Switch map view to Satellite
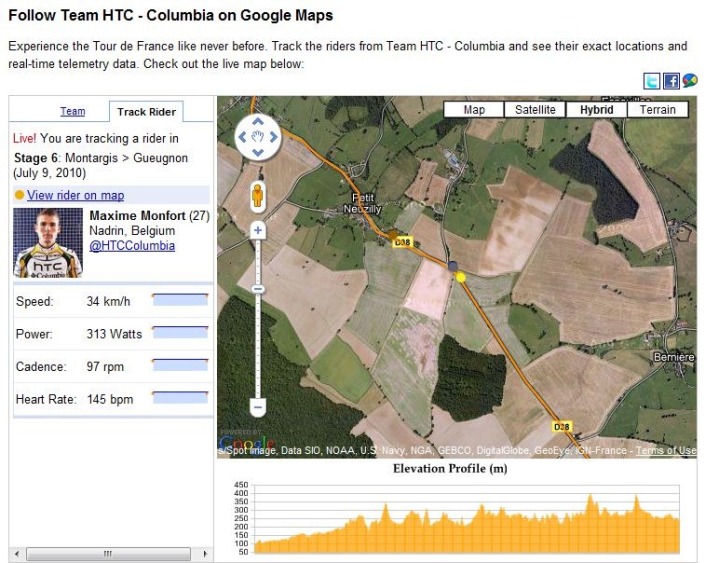Viewport: 719px width, 563px height. click(535, 110)
